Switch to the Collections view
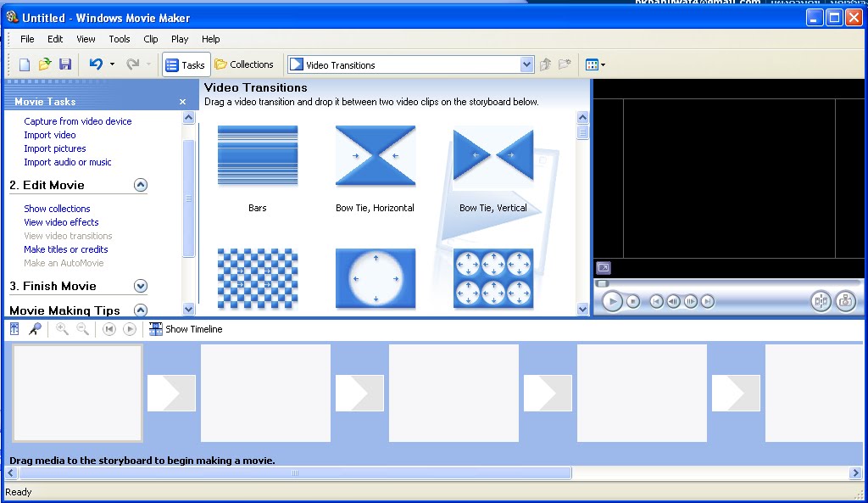This screenshot has width=868, height=503. pos(244,64)
